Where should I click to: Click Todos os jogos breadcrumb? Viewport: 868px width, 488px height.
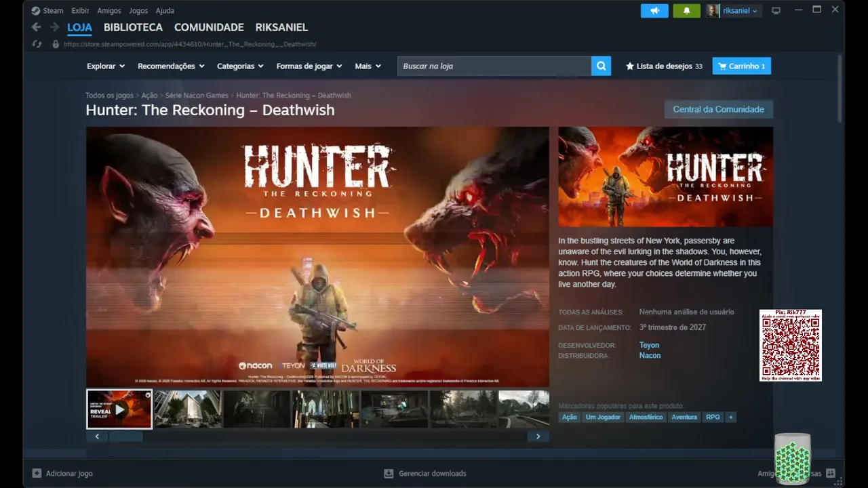109,96
